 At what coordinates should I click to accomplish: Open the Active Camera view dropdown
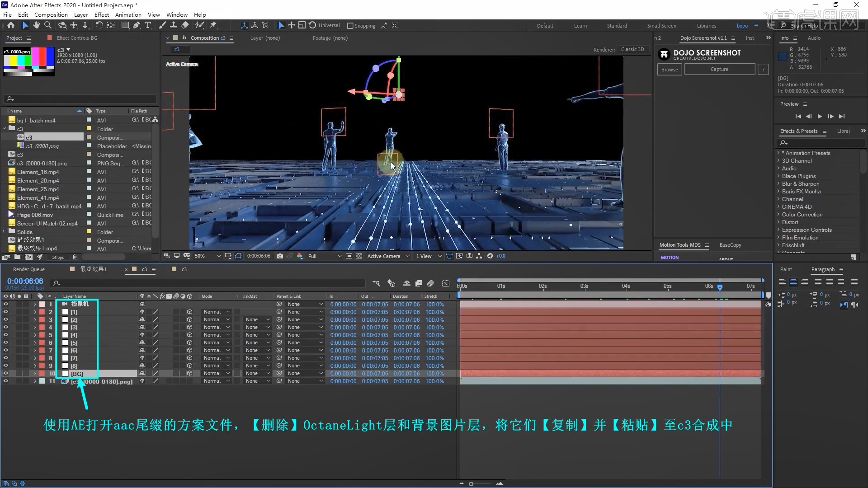pos(387,256)
